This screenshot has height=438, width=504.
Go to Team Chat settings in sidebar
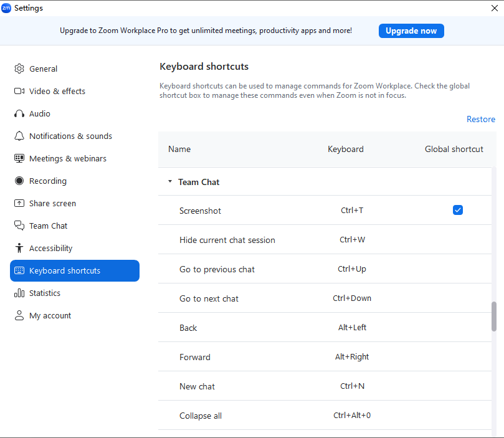pyautogui.click(x=75, y=226)
